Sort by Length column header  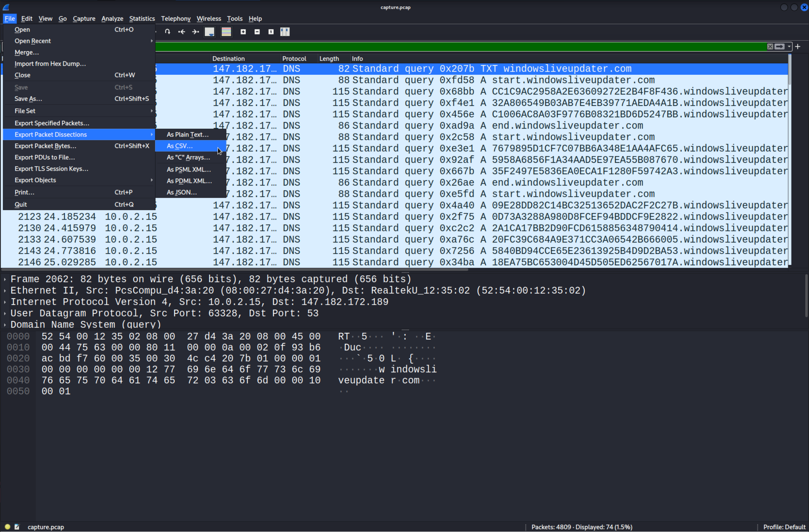click(334, 58)
